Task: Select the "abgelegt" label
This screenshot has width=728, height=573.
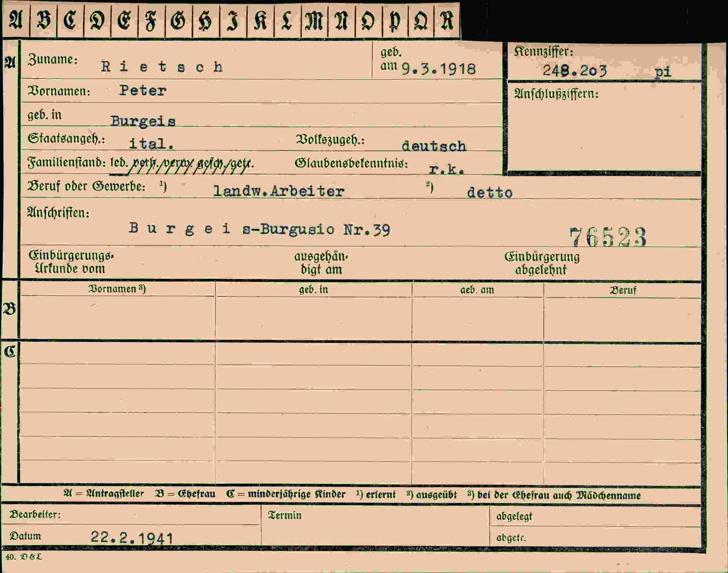Action: [x=514, y=517]
